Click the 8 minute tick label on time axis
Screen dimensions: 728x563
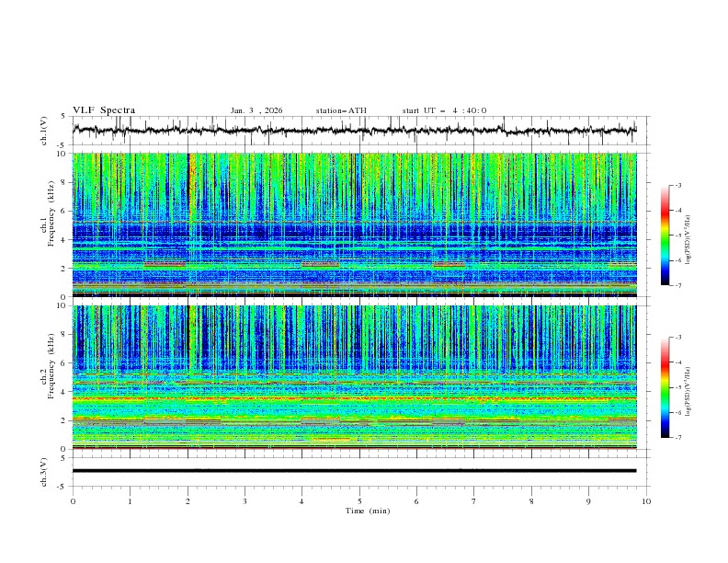click(x=531, y=501)
